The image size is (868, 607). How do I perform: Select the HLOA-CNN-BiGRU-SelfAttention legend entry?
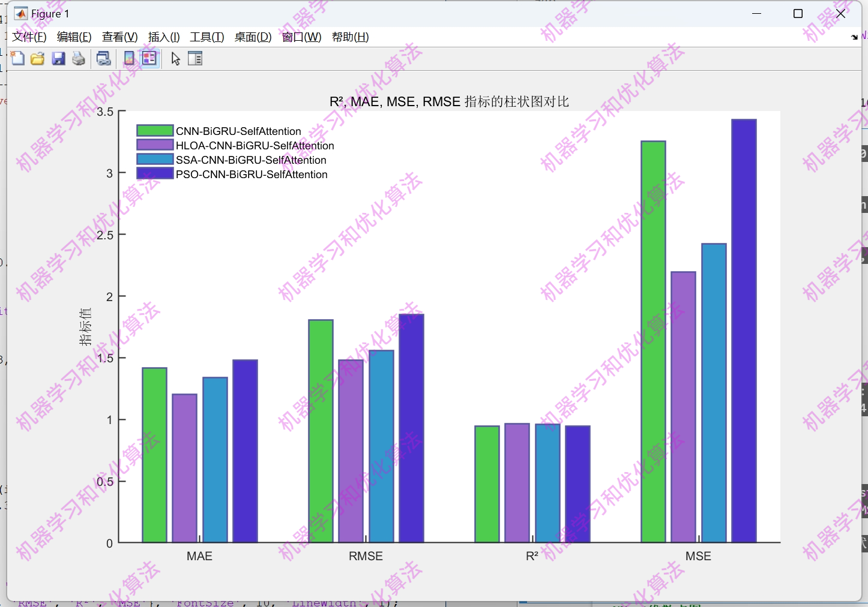tap(254, 145)
